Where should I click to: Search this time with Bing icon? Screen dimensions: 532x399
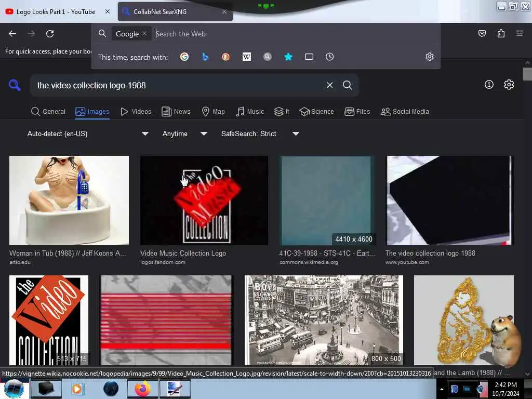(205, 57)
